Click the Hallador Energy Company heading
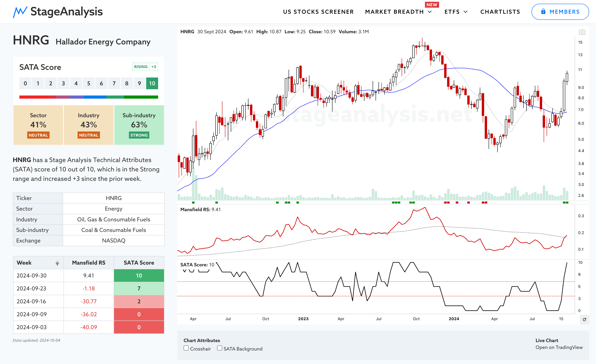 point(103,42)
